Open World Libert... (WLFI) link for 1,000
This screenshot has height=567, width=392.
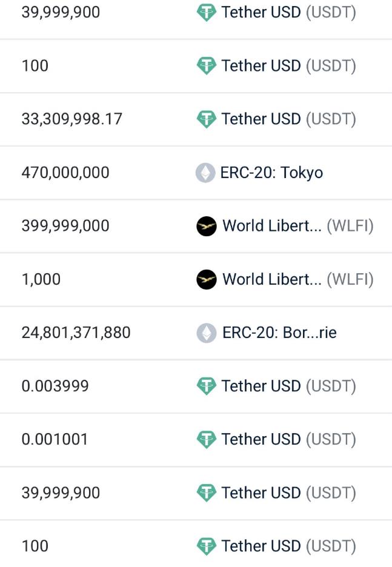[x=298, y=279]
